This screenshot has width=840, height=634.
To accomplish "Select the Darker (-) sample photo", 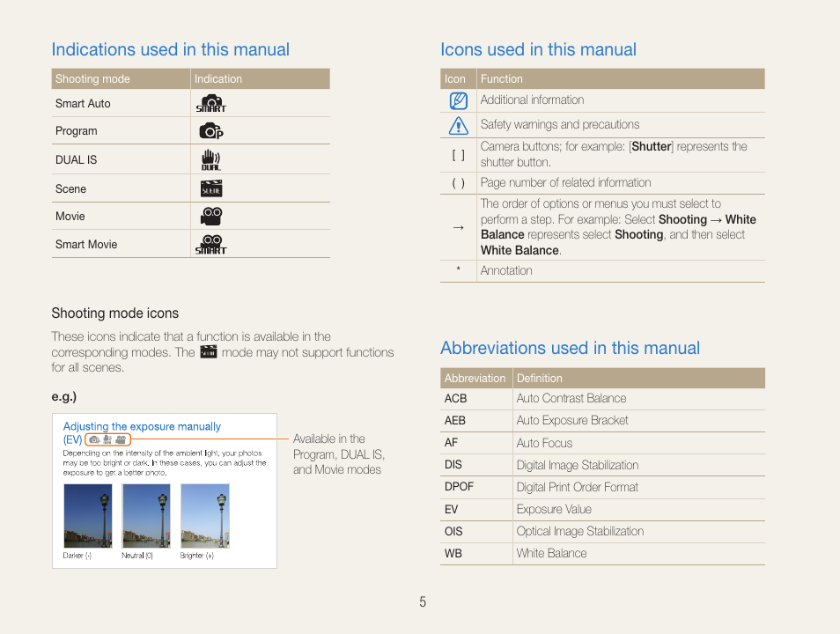I will pyautogui.click(x=88, y=515).
